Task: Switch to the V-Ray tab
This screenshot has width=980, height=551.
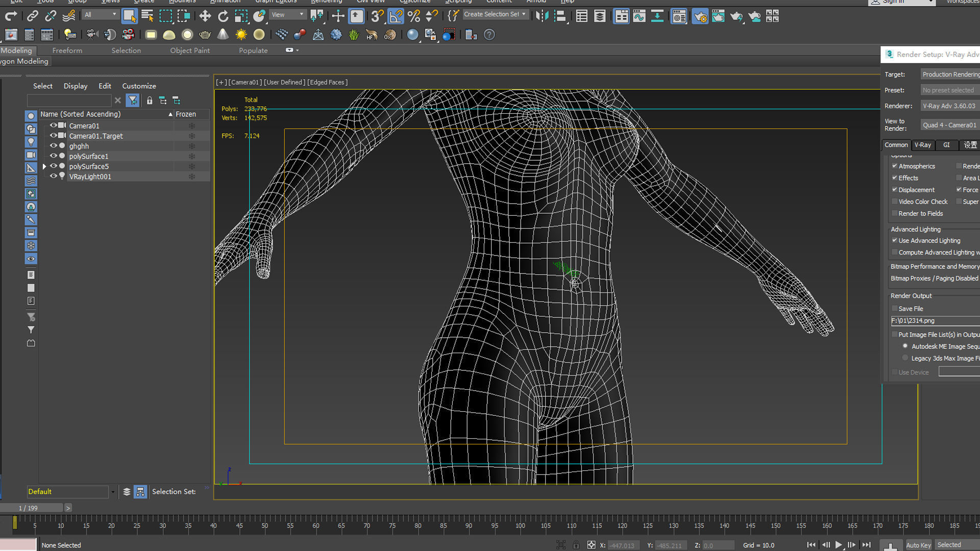Action: click(x=923, y=145)
